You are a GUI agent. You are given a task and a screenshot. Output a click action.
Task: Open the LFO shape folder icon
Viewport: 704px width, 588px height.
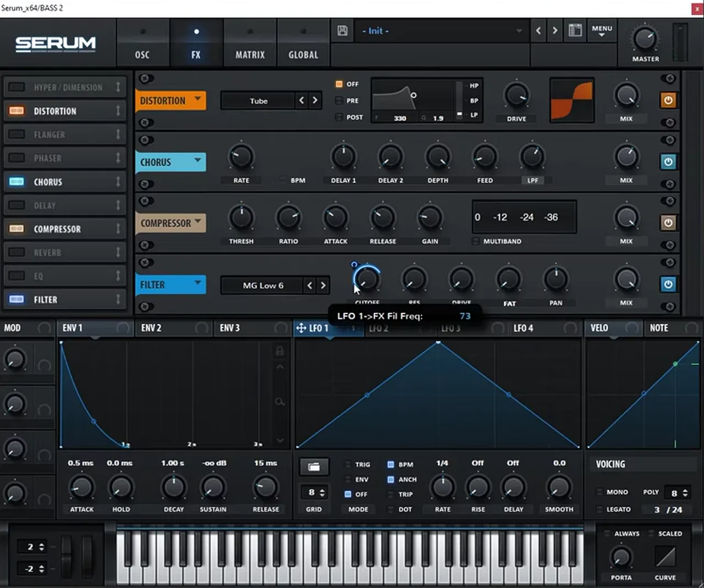314,467
